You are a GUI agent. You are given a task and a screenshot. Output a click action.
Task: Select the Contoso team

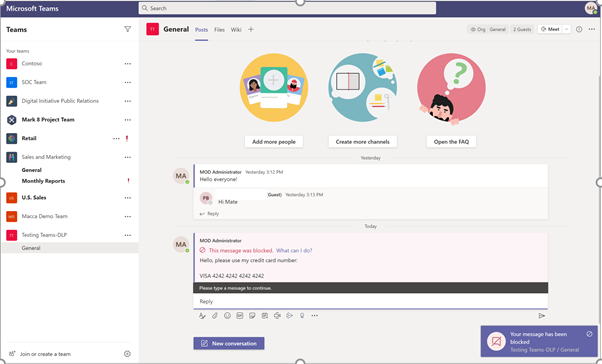pyautogui.click(x=32, y=64)
